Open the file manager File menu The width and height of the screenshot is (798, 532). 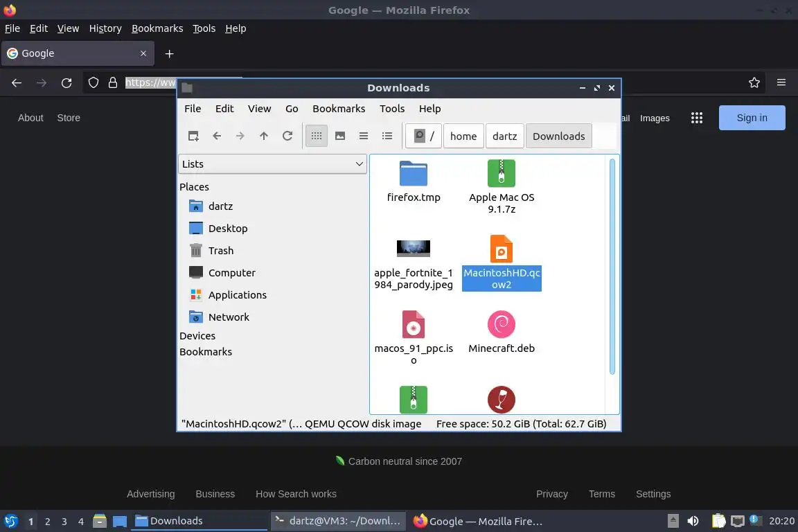coord(193,109)
